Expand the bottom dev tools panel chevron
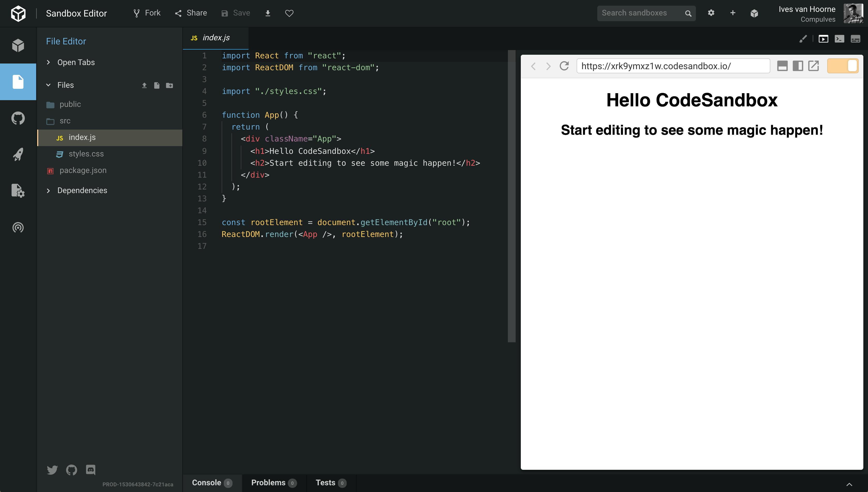868x492 pixels. point(849,484)
